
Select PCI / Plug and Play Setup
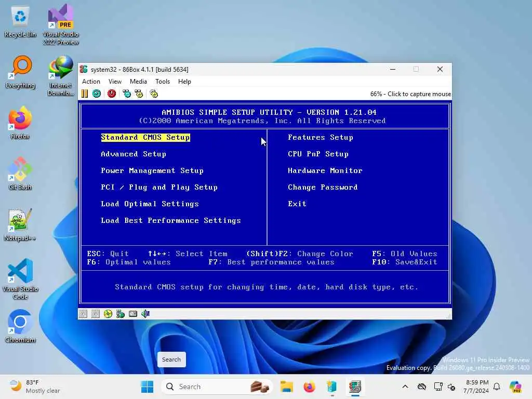pyautogui.click(x=159, y=187)
